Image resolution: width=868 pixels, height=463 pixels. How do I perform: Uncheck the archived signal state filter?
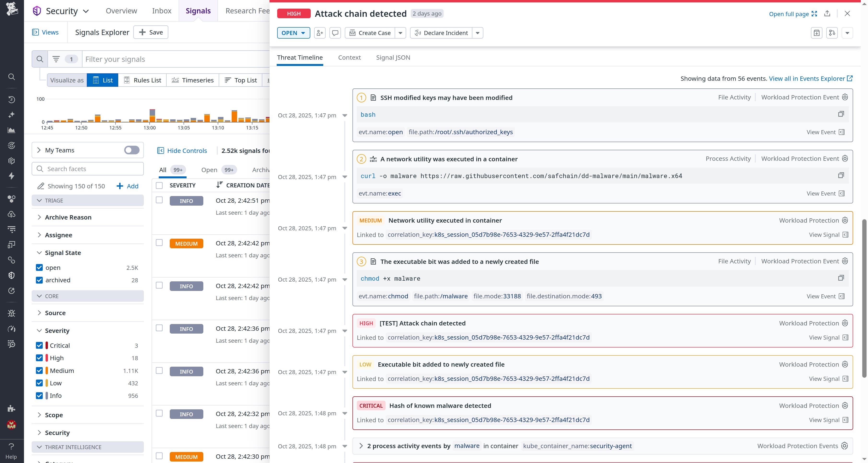click(x=39, y=280)
